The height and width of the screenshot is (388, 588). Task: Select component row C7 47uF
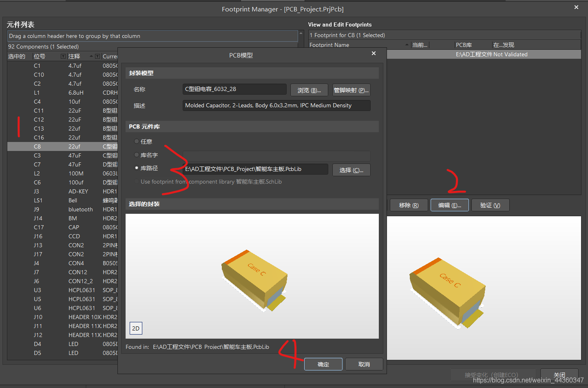coord(62,164)
